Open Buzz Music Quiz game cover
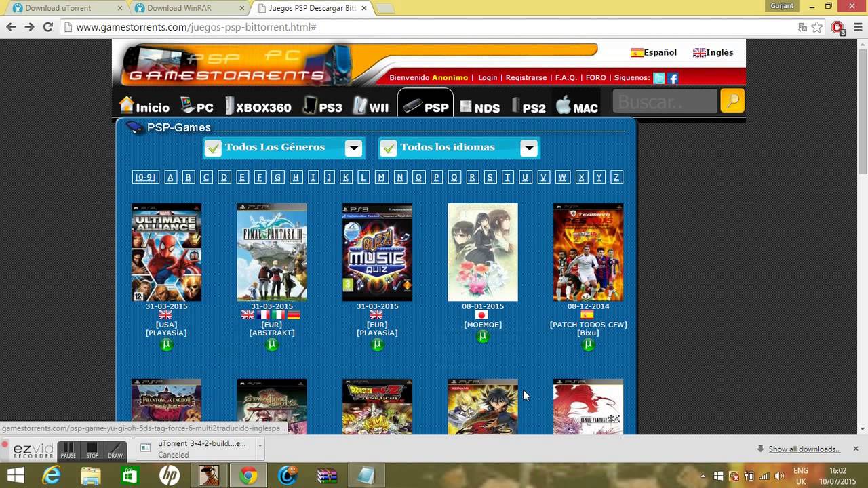The height and width of the screenshot is (488, 868). tap(377, 252)
